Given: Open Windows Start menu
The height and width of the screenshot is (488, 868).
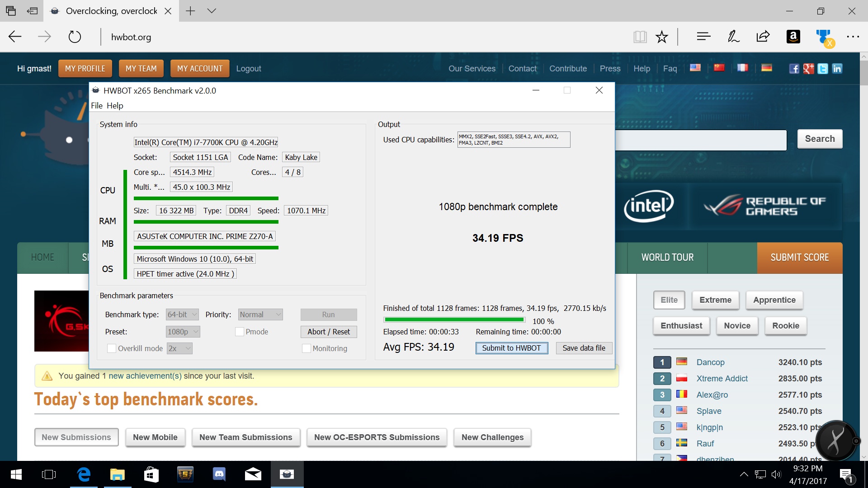Looking at the screenshot, I should (16, 474).
